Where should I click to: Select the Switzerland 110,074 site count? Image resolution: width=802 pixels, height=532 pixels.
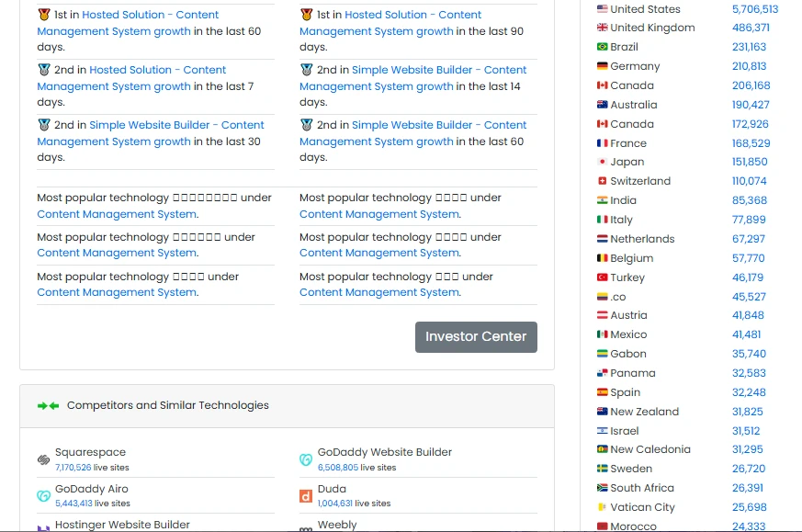click(749, 181)
